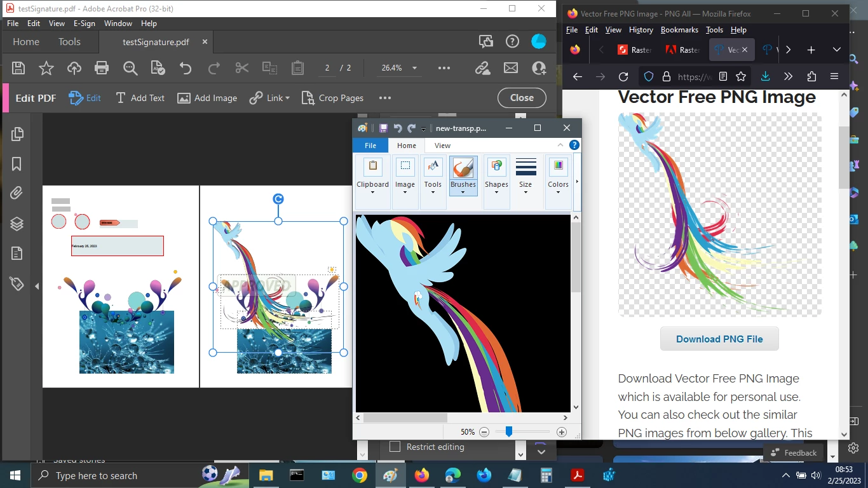Save the picture from Paint's quick access
Image resolution: width=868 pixels, height=488 pixels.
point(383,128)
